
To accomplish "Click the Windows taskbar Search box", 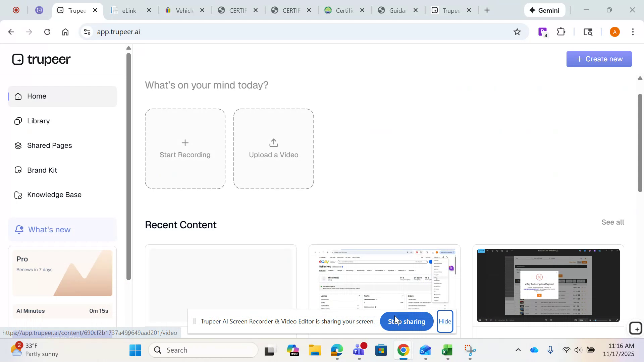I will pyautogui.click(x=203, y=350).
